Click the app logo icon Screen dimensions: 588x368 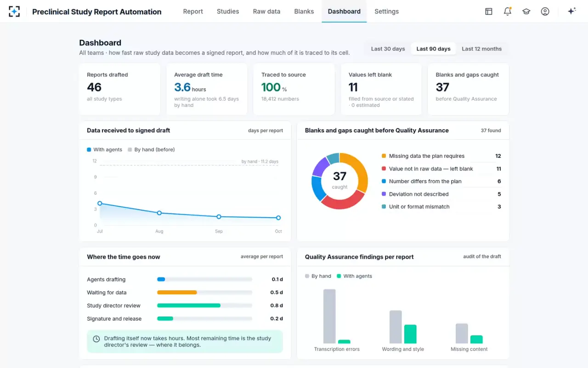[x=14, y=11]
